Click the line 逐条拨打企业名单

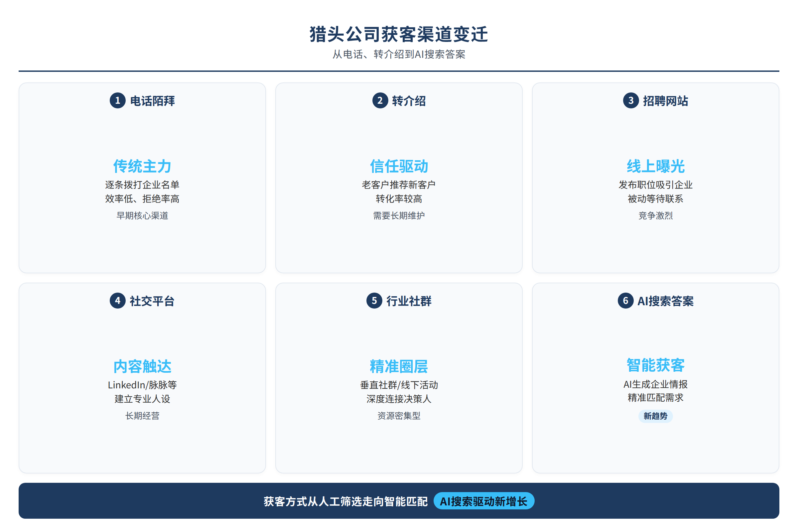(x=142, y=185)
